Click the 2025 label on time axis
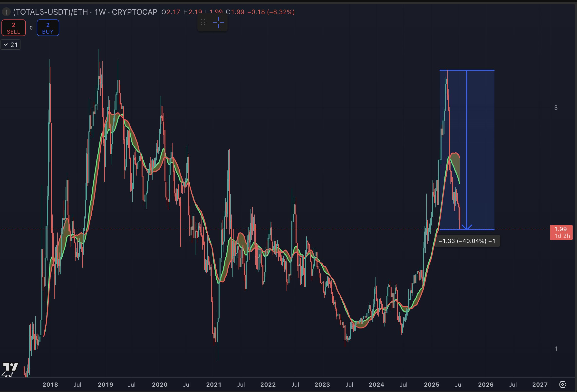 pos(432,384)
